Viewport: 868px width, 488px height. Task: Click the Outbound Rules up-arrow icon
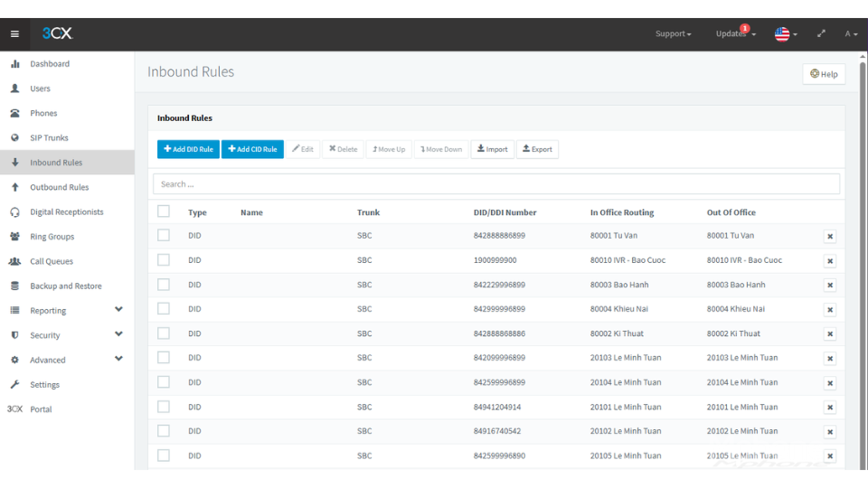15,187
